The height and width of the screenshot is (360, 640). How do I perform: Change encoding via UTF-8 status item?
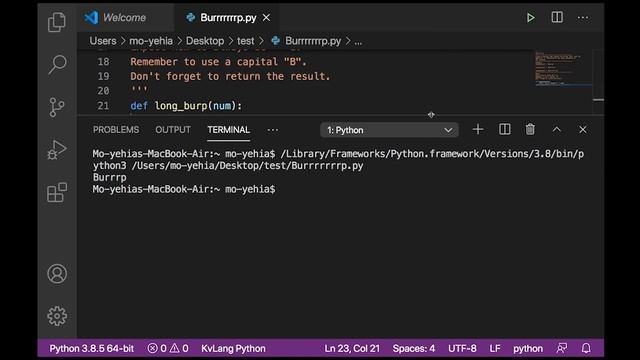click(462, 349)
